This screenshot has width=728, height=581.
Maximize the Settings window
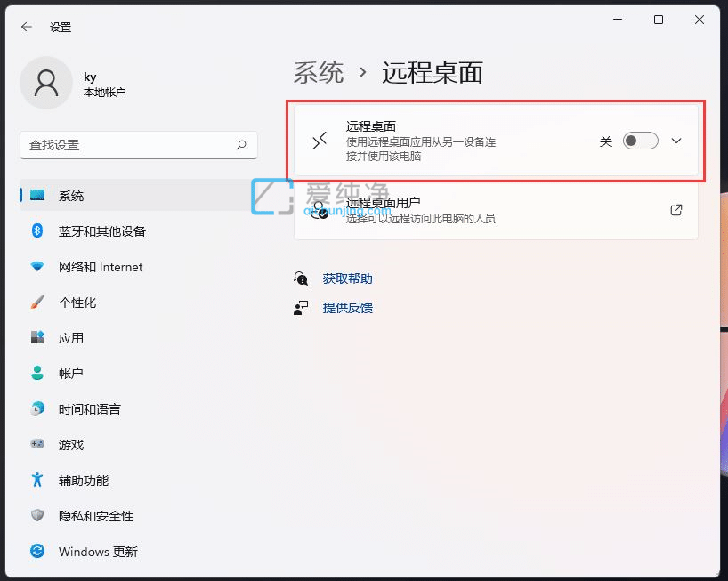[x=659, y=20]
